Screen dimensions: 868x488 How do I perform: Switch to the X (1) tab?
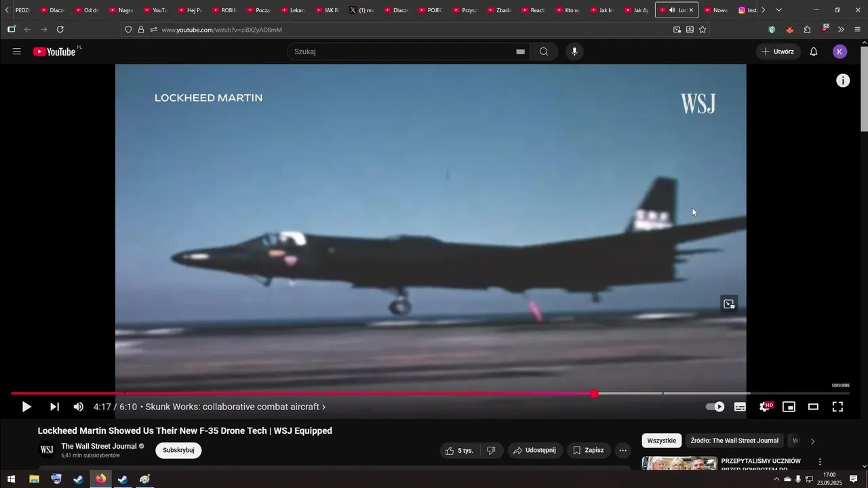pyautogui.click(x=361, y=10)
